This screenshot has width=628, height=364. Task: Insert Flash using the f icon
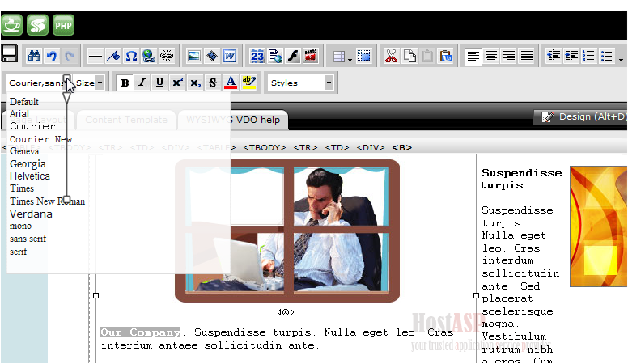[293, 56]
